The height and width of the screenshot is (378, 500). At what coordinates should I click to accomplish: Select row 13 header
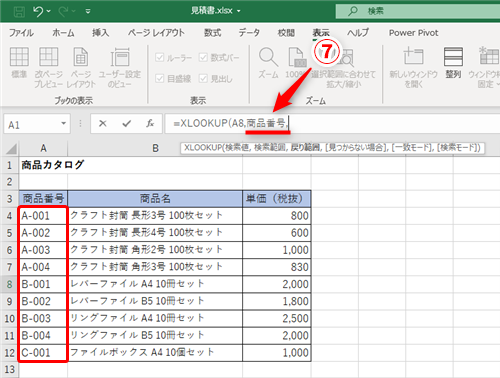pos(9,370)
